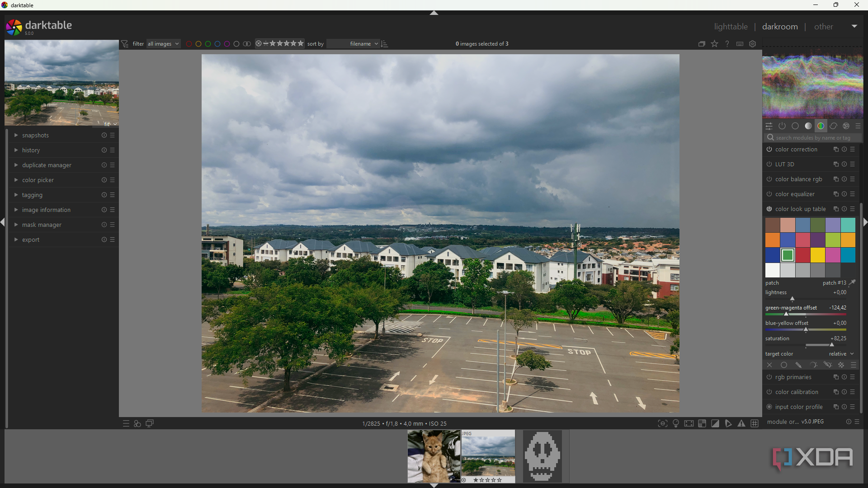This screenshot has width=868, height=488.
Task: Open second darkroom window
Action: pyautogui.click(x=150, y=423)
